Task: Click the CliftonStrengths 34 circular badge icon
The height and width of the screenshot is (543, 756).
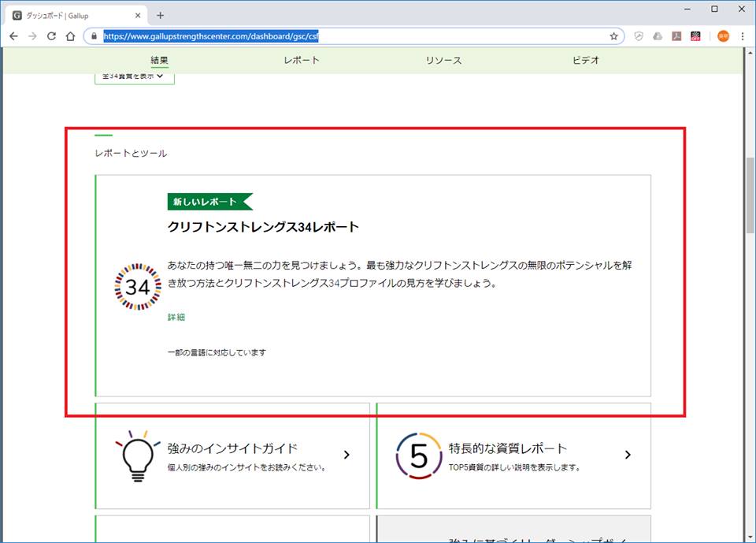Action: [x=138, y=287]
